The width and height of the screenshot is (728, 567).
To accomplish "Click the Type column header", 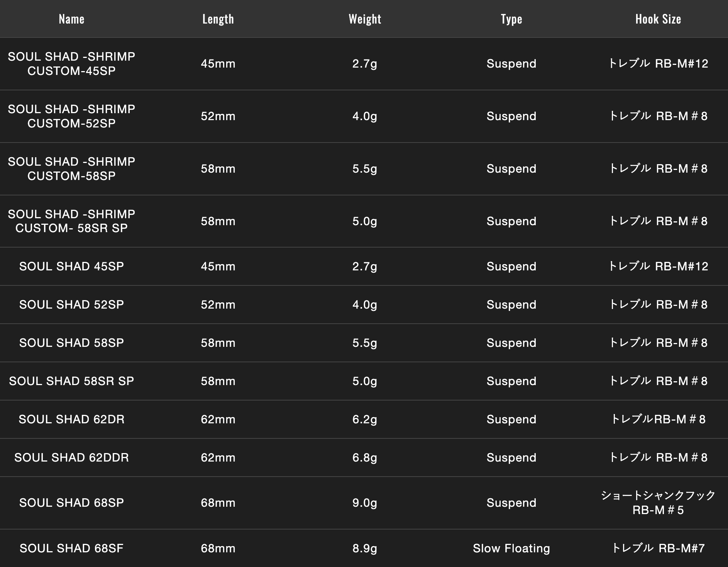I will pos(511,19).
